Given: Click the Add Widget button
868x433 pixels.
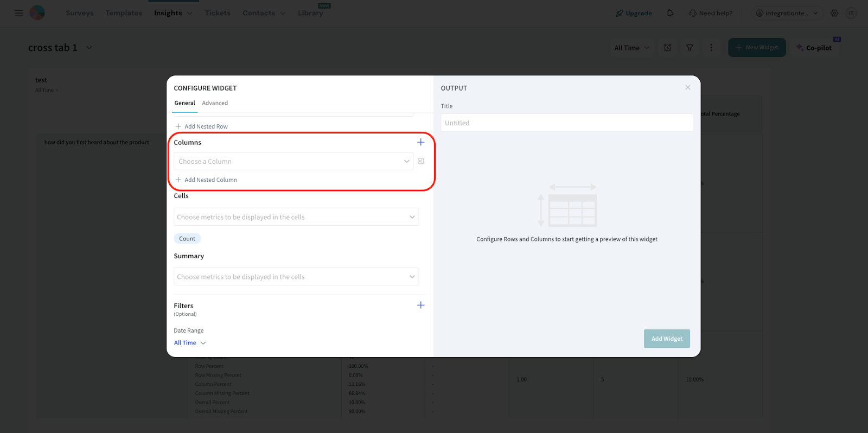Looking at the screenshot, I should click(667, 339).
